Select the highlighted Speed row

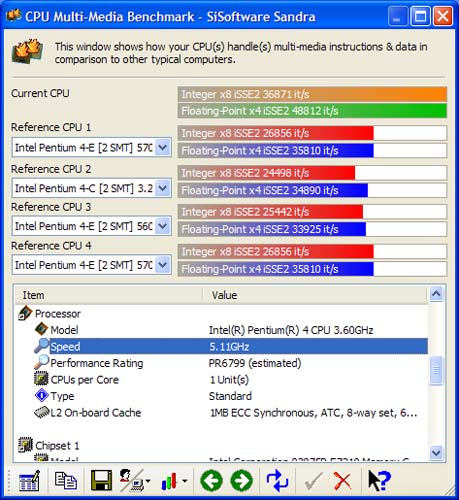point(221,346)
